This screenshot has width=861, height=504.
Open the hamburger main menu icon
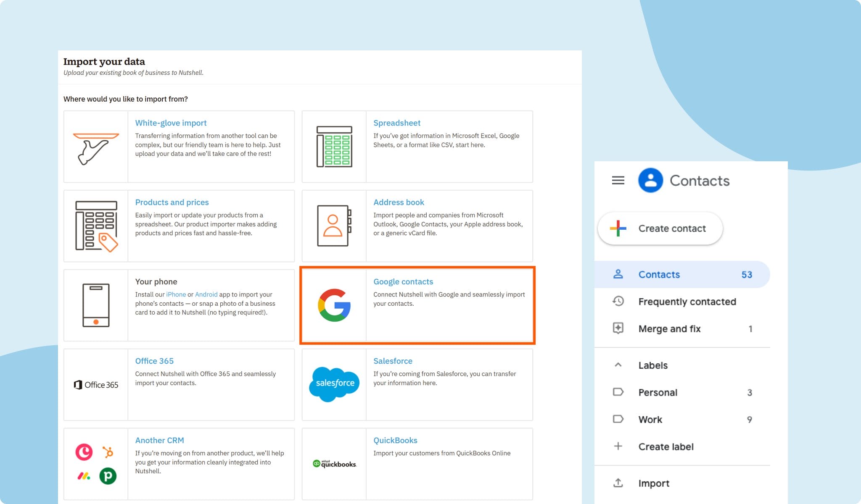pyautogui.click(x=618, y=181)
